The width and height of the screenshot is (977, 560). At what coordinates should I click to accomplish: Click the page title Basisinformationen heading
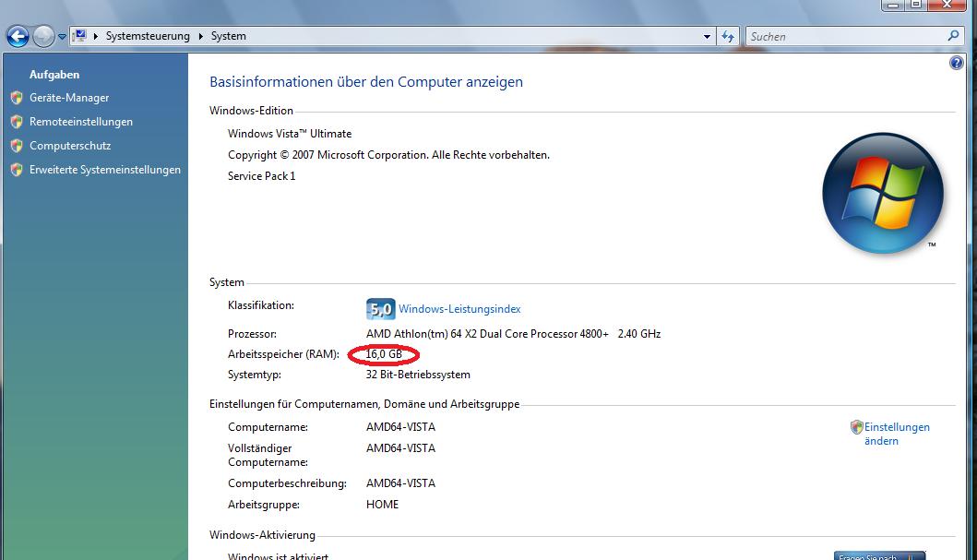(x=366, y=82)
